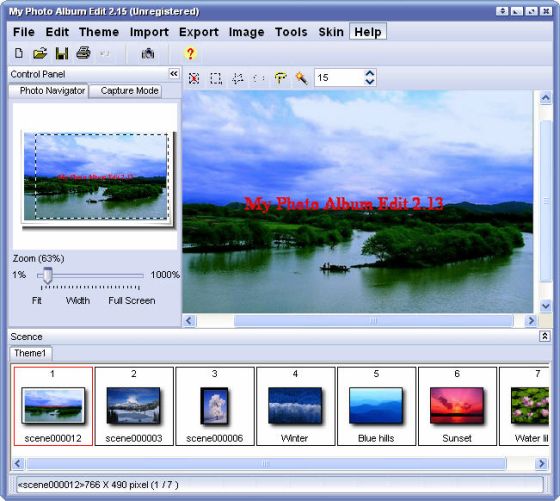Collapse the Scence panel
The height and width of the screenshot is (501, 560).
pos(545,336)
